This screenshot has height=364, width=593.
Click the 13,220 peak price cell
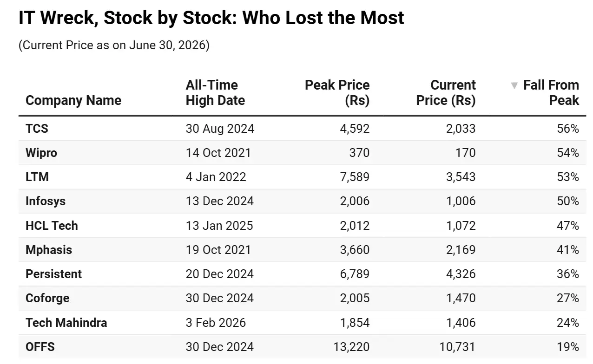point(351,346)
